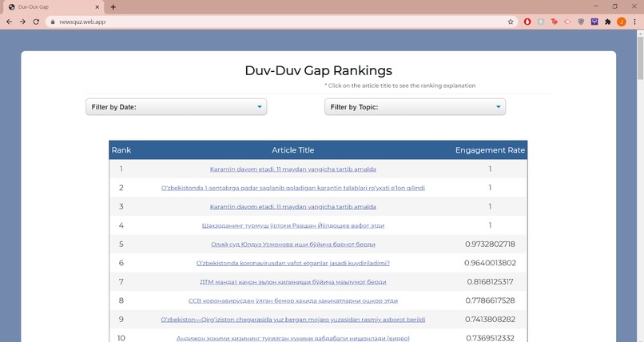Click the ranking explanation hint text
The width and height of the screenshot is (644, 342).
click(400, 85)
